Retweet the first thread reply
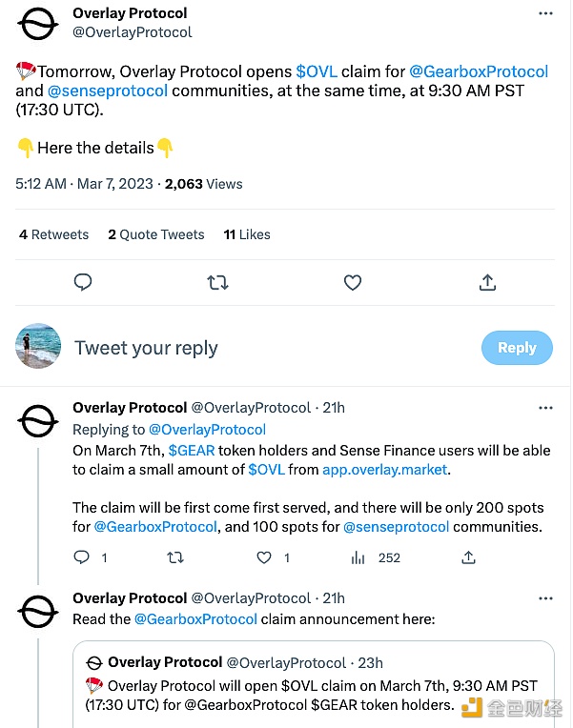This screenshot has width=573, height=728. (174, 557)
